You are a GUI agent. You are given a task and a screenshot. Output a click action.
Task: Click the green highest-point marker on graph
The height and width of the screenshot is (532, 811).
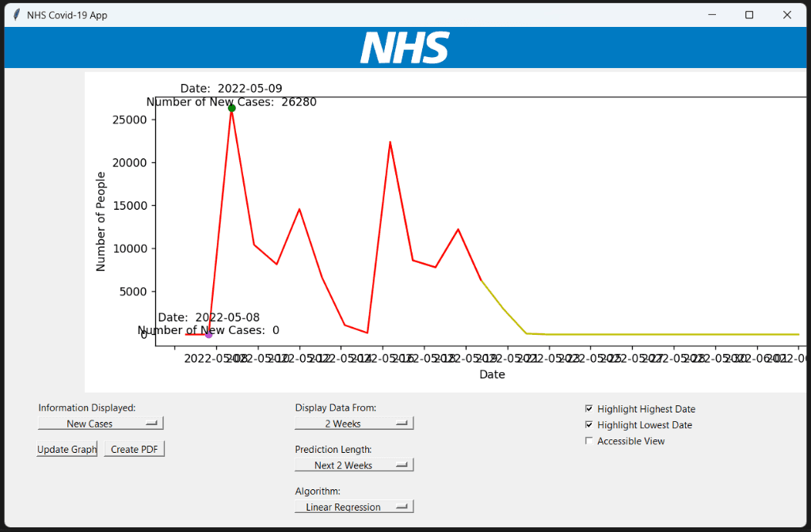(x=232, y=108)
